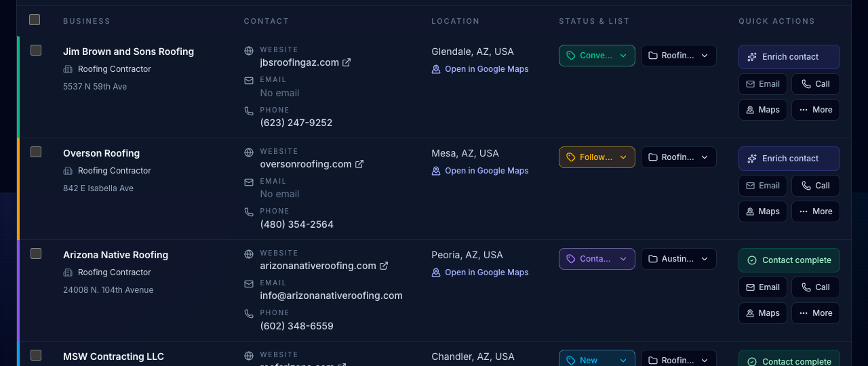Click the MSW Contracting LLC business name
This screenshot has width=868, height=366.
[113, 357]
